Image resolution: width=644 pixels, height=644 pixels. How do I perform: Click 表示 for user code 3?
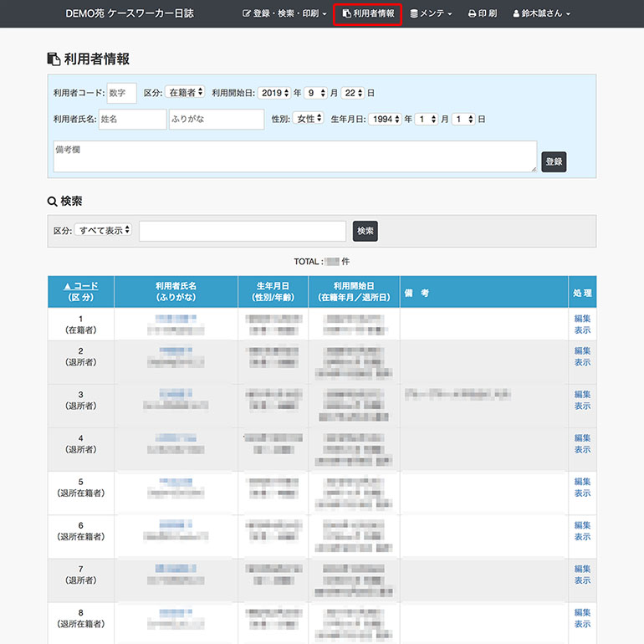[x=582, y=406]
